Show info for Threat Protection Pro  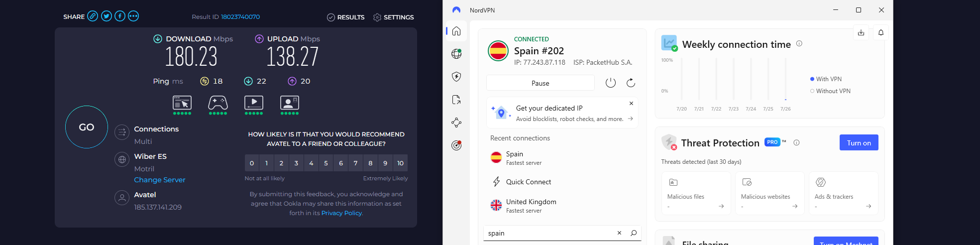click(x=796, y=142)
